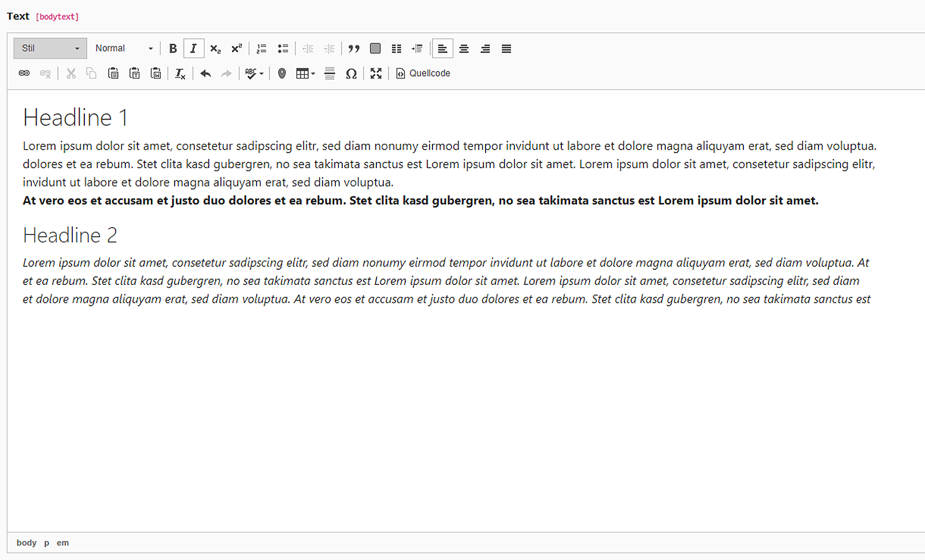This screenshot has width=925, height=560.
Task: Insert a horizontal line
Action: [330, 73]
